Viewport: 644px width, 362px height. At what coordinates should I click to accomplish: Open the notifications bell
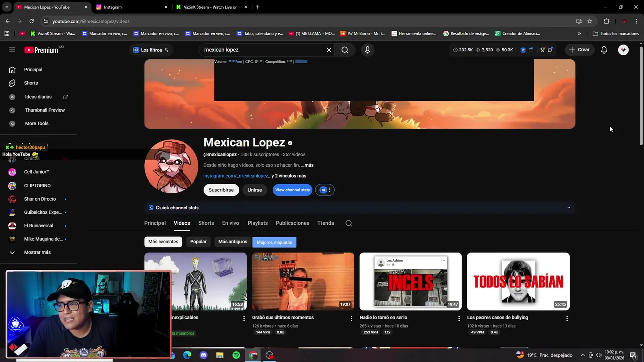click(604, 50)
